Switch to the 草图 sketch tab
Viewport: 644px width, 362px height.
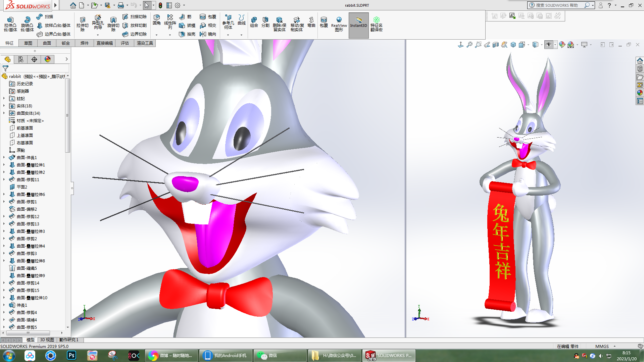pyautogui.click(x=28, y=43)
